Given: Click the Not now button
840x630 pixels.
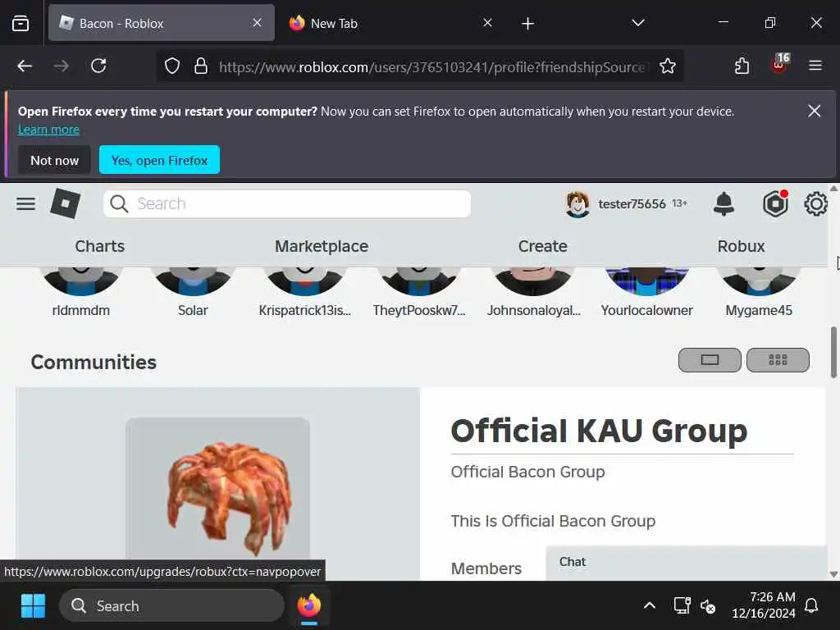Looking at the screenshot, I should (x=54, y=160).
